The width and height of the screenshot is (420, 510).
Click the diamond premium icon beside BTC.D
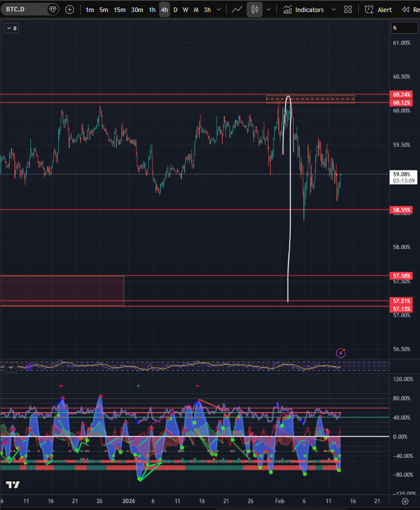53,9
